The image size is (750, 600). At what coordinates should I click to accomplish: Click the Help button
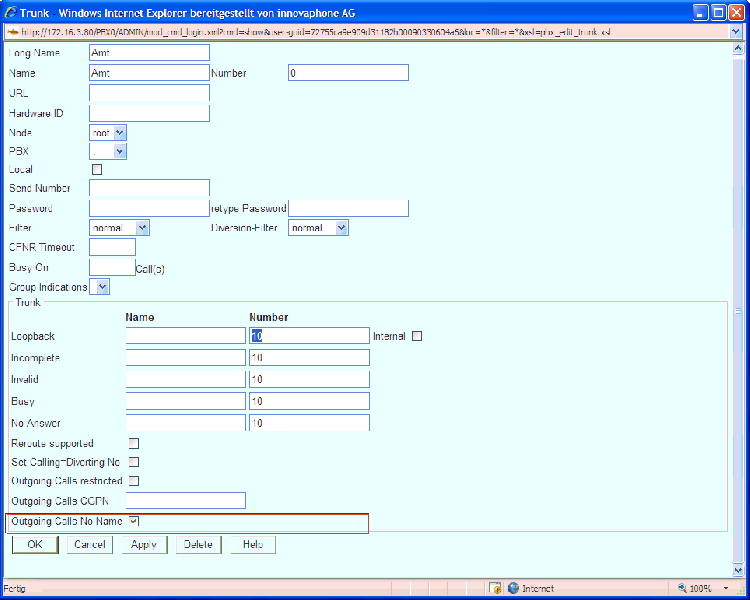[253, 544]
